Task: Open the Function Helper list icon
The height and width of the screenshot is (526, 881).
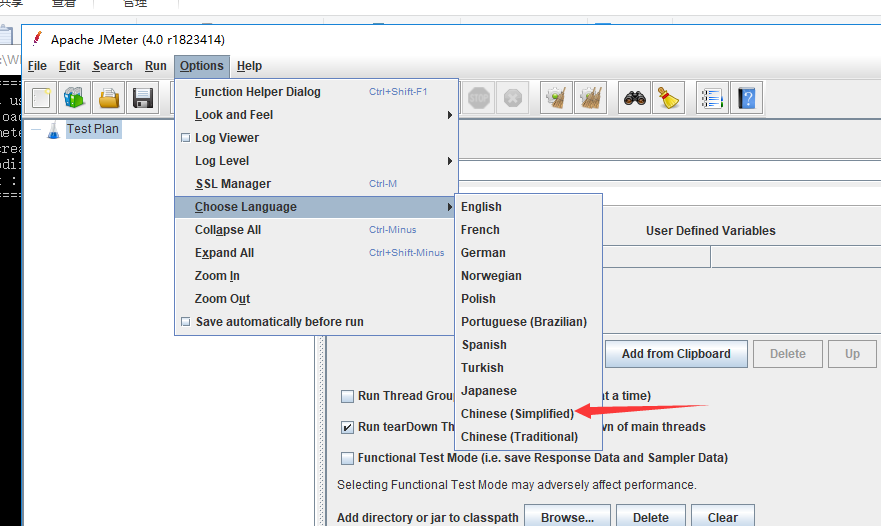Action: pos(712,98)
